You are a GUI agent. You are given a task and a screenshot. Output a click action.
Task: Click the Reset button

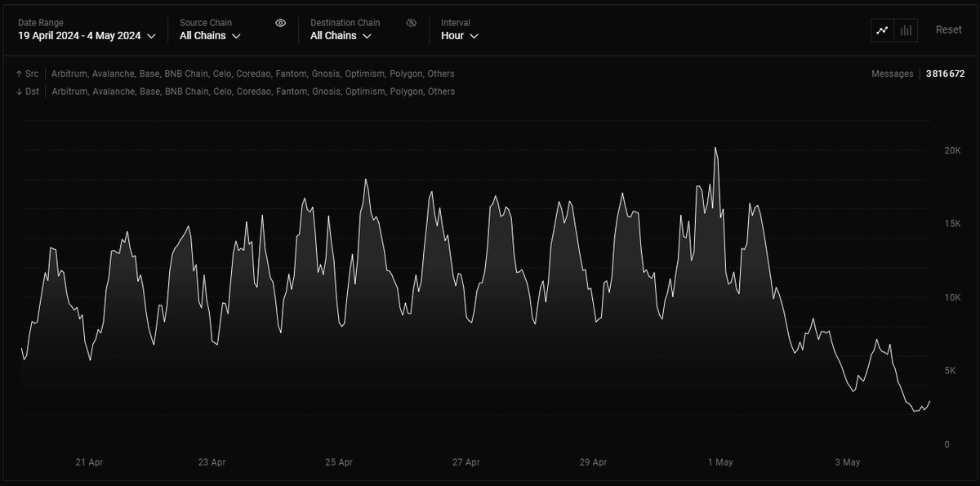(948, 29)
